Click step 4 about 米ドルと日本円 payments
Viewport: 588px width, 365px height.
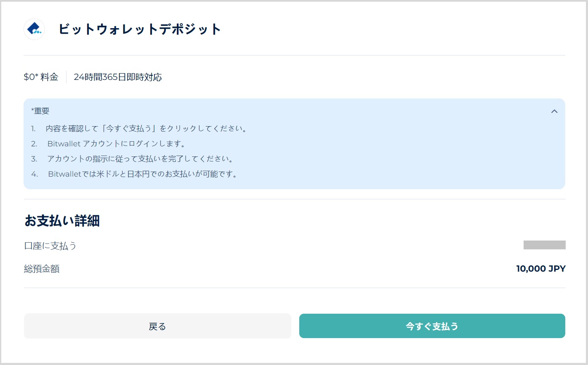coord(143,174)
